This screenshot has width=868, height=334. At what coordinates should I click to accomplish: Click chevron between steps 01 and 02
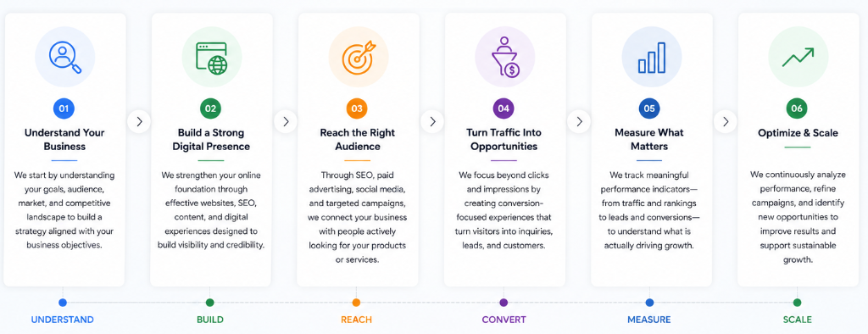click(x=139, y=121)
